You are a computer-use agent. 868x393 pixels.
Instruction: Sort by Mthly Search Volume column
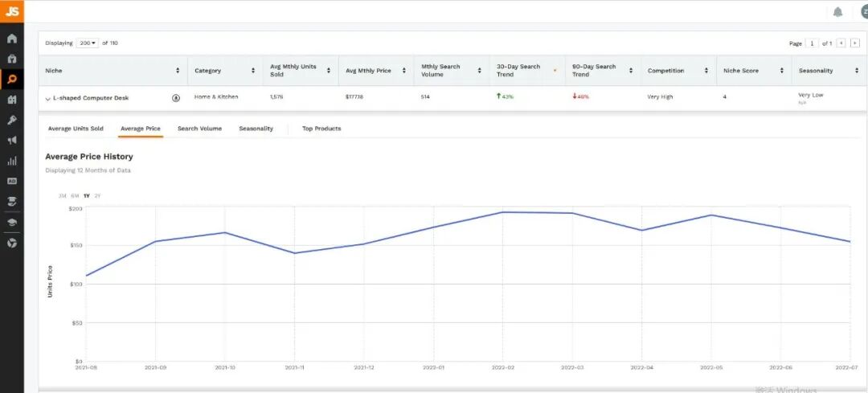coord(479,70)
